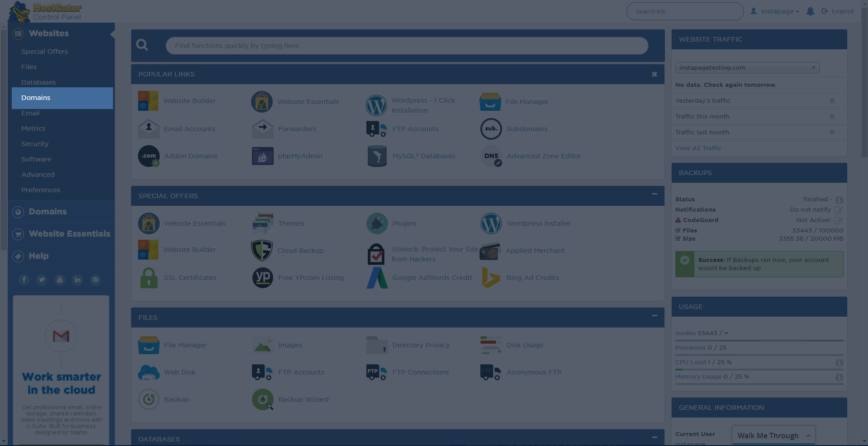Open the Advanced Zone Editor
Viewport: 868px width, 446px height.
pos(544,156)
